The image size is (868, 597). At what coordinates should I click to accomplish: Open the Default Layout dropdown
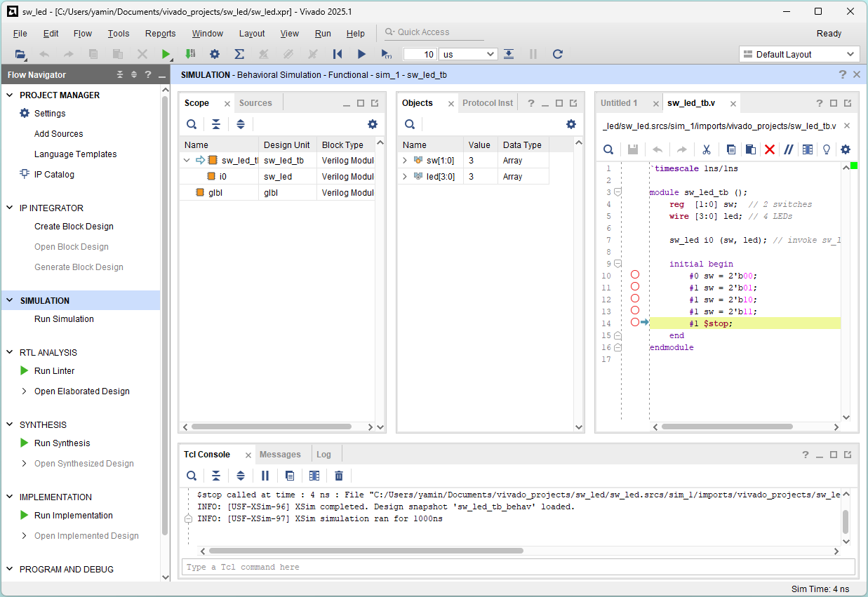point(799,54)
